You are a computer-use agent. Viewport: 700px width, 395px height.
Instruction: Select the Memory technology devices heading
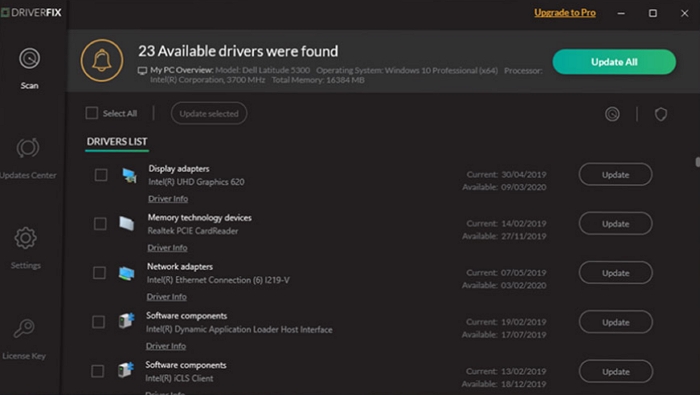point(200,218)
